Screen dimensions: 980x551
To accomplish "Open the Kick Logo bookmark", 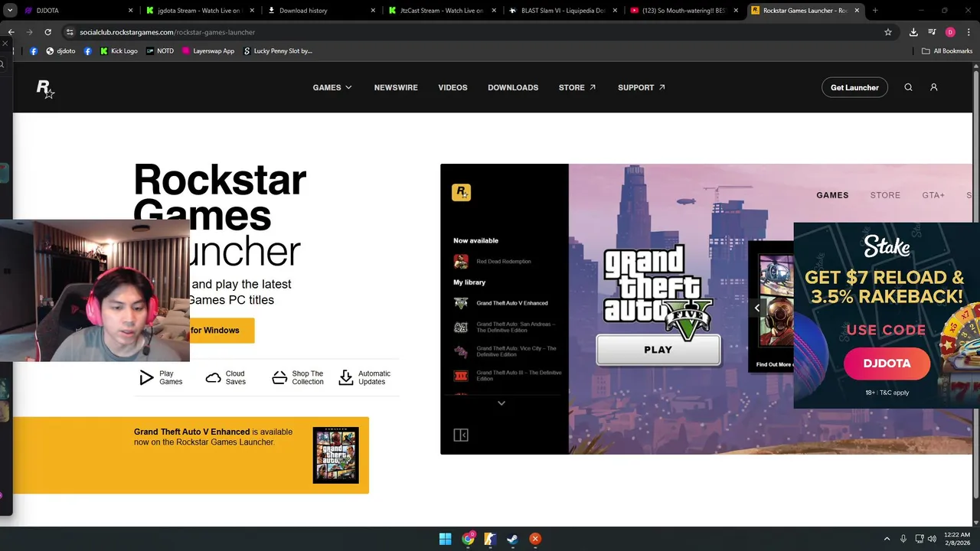I will 119,51.
